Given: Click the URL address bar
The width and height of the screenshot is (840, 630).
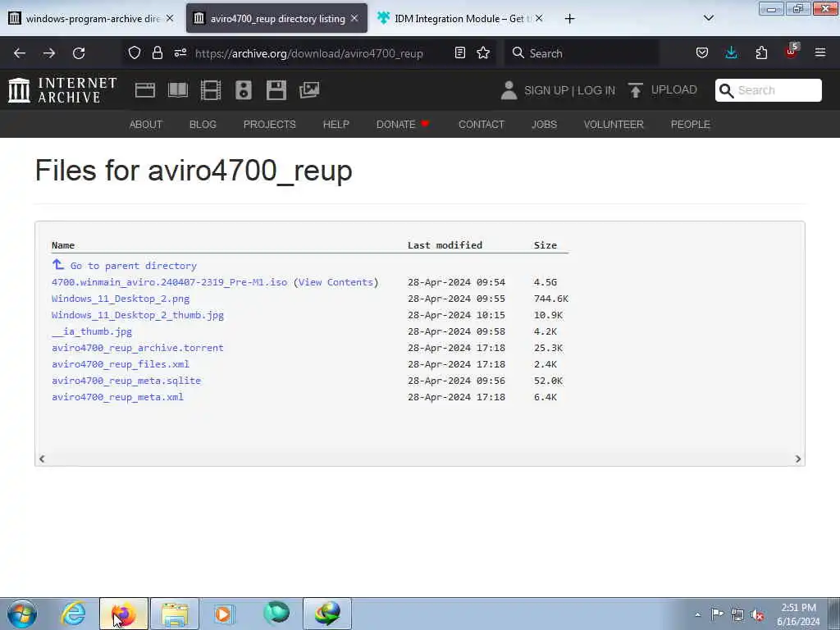Looking at the screenshot, I should [309, 53].
